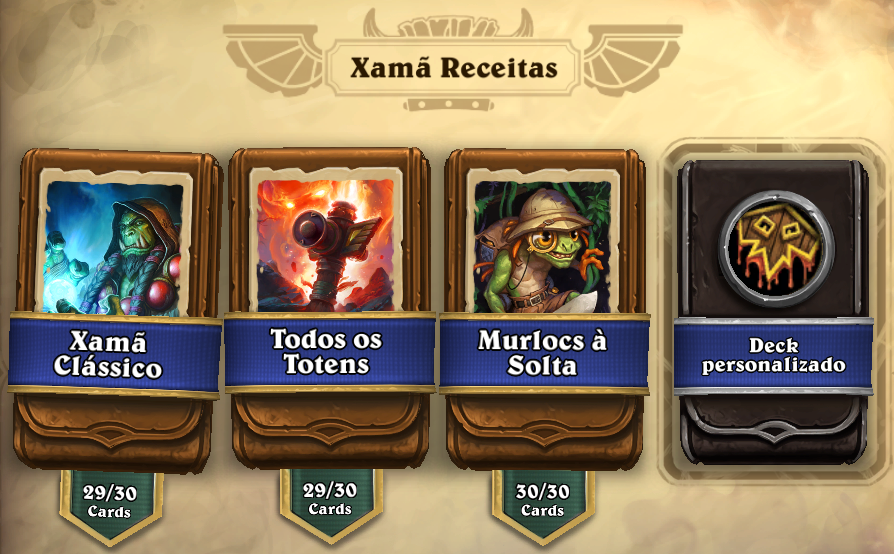894x554 pixels.
Task: Click the Murlocs à Solta blue ribbon label
Action: pyautogui.click(x=544, y=353)
